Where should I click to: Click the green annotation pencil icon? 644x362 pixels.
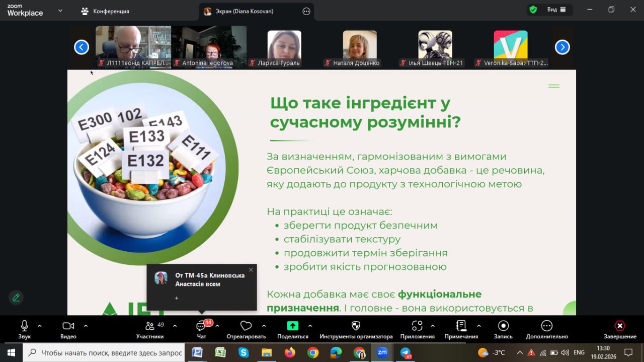coord(16,298)
